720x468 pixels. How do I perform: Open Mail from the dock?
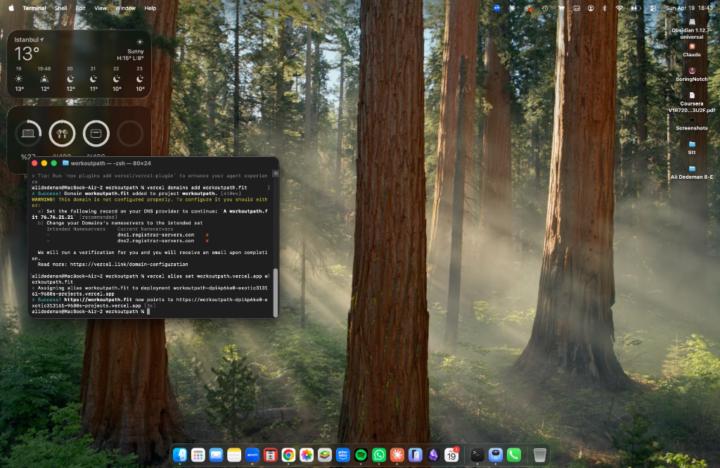[216, 455]
